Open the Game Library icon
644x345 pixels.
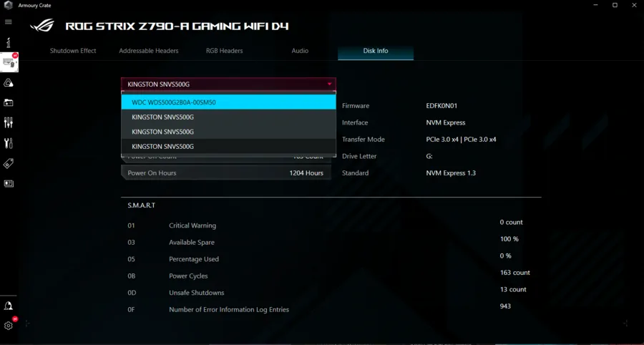coord(8,102)
